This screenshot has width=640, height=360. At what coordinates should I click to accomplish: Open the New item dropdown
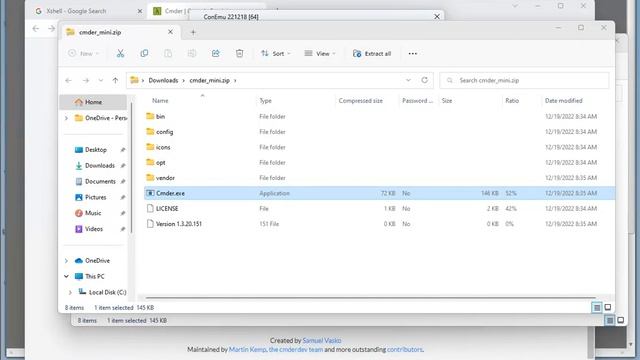click(83, 53)
